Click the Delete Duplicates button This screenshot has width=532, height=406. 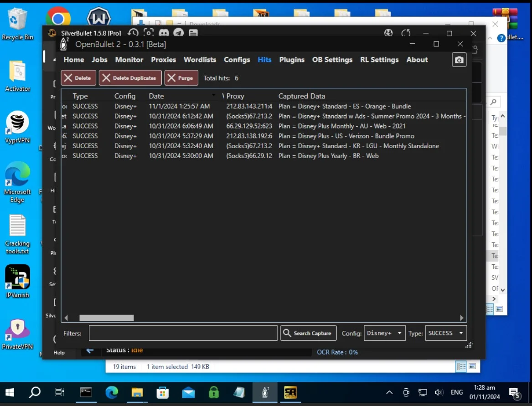(x=130, y=78)
